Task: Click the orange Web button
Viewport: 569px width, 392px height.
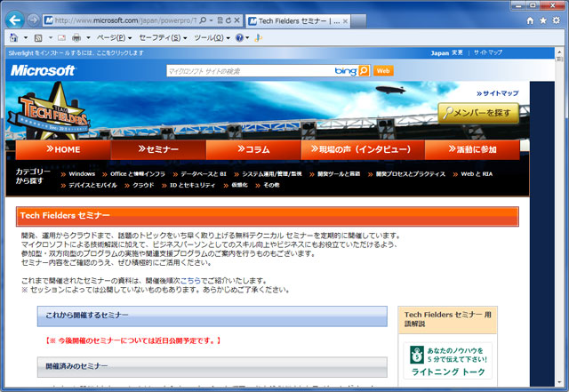Action: pos(383,71)
